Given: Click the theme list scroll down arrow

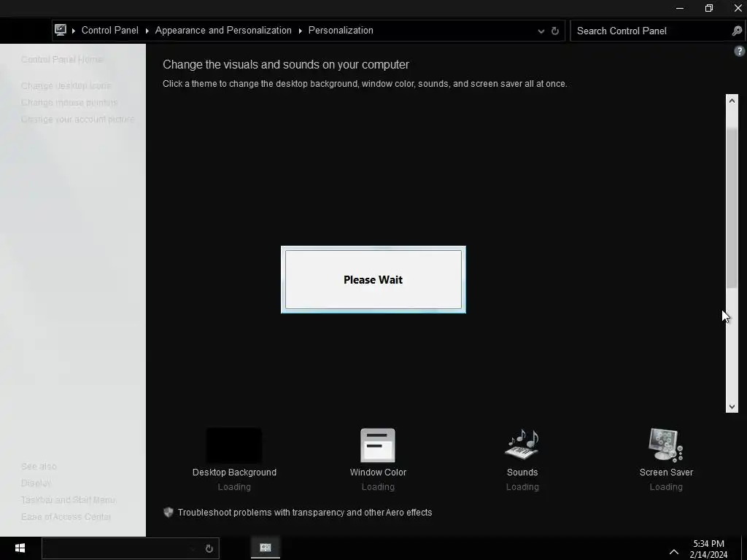Looking at the screenshot, I should (x=732, y=407).
